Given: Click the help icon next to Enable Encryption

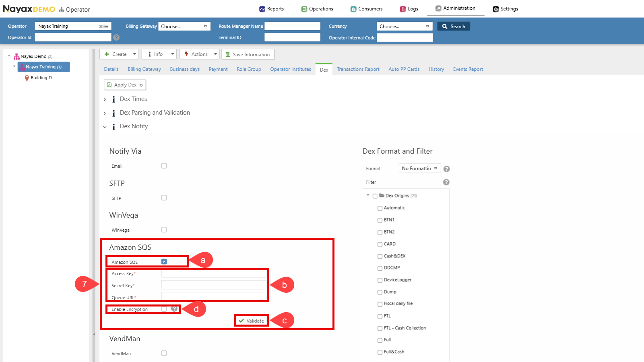Looking at the screenshot, I should tap(174, 309).
